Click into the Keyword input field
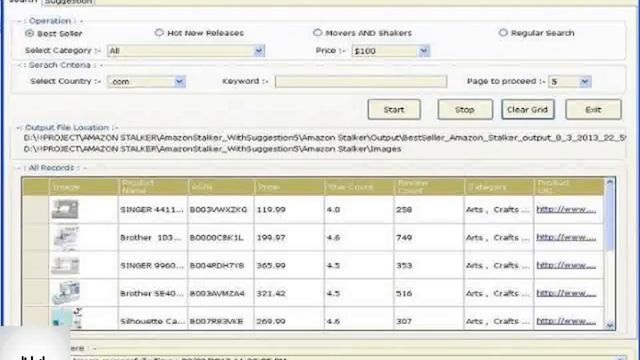The height and width of the screenshot is (360, 640). pyautogui.click(x=361, y=82)
